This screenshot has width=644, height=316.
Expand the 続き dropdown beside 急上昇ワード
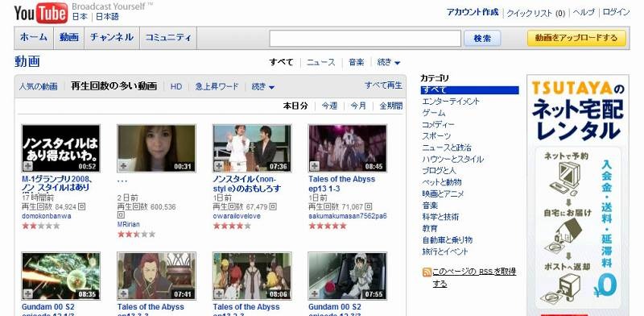[x=263, y=87]
